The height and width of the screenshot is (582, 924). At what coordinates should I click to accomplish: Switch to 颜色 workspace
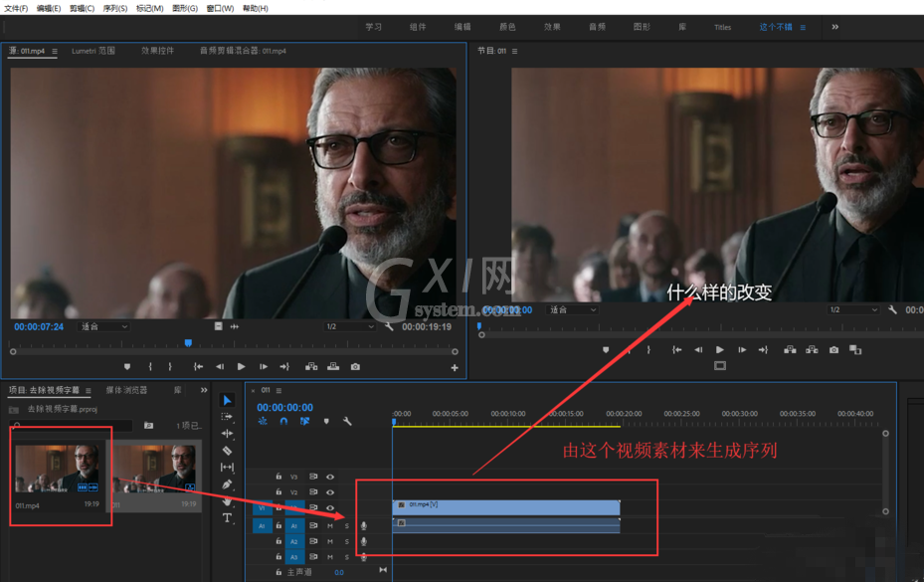pos(507,27)
